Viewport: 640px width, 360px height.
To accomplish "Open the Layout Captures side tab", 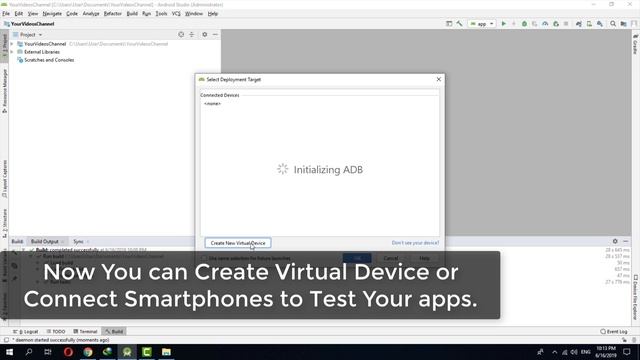I will click(4, 179).
